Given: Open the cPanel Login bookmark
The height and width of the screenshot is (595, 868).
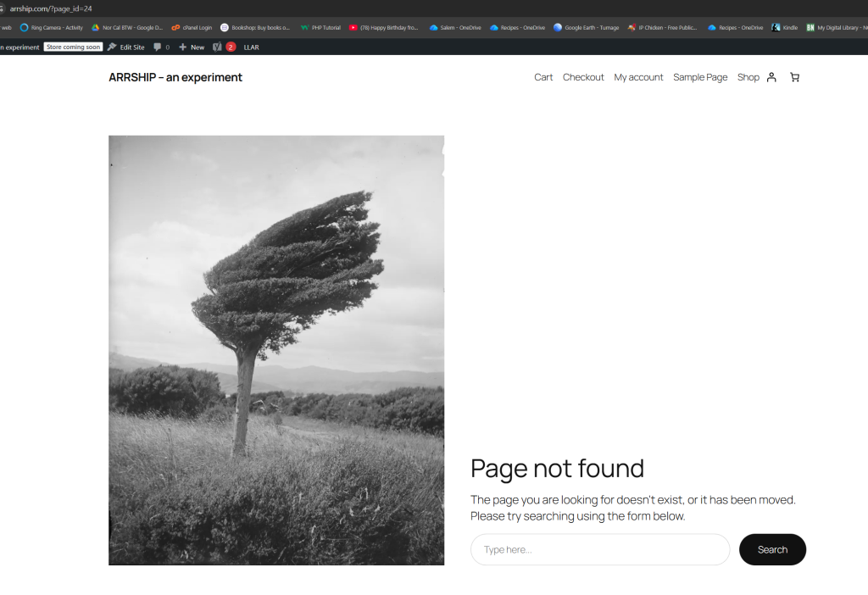Looking at the screenshot, I should tap(192, 28).
